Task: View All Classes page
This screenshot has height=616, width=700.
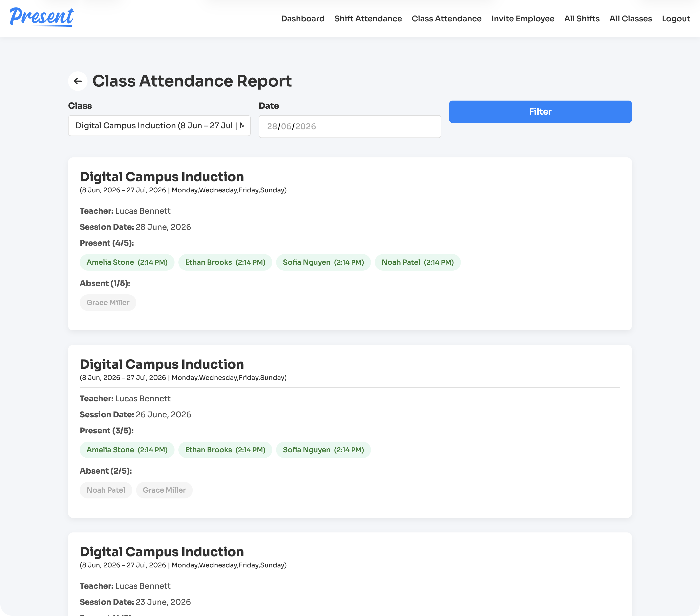Action: [630, 19]
